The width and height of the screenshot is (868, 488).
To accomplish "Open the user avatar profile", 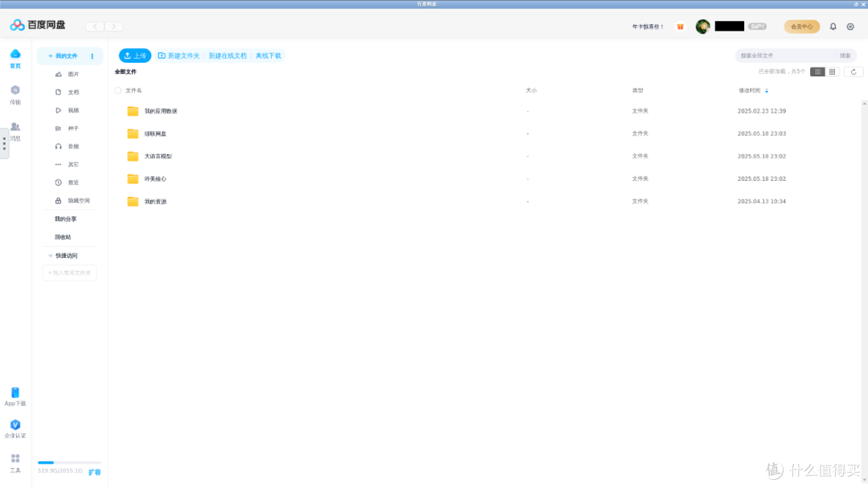I will (x=702, y=27).
